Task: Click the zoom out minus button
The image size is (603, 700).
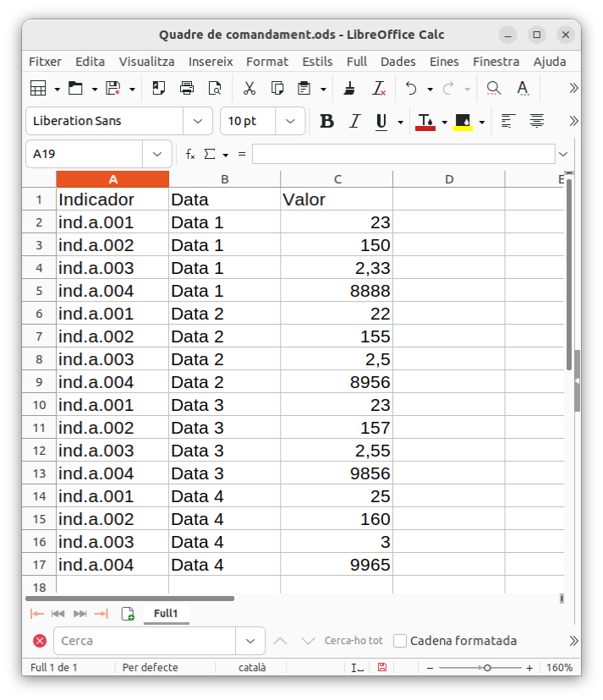Action: coord(430,668)
